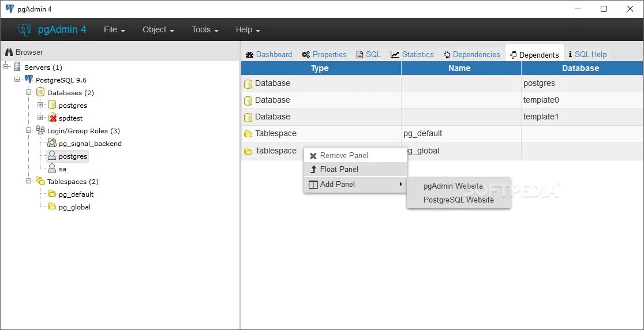Click the postgres Database column cell
Screen dimensions: 644x330
582,83
